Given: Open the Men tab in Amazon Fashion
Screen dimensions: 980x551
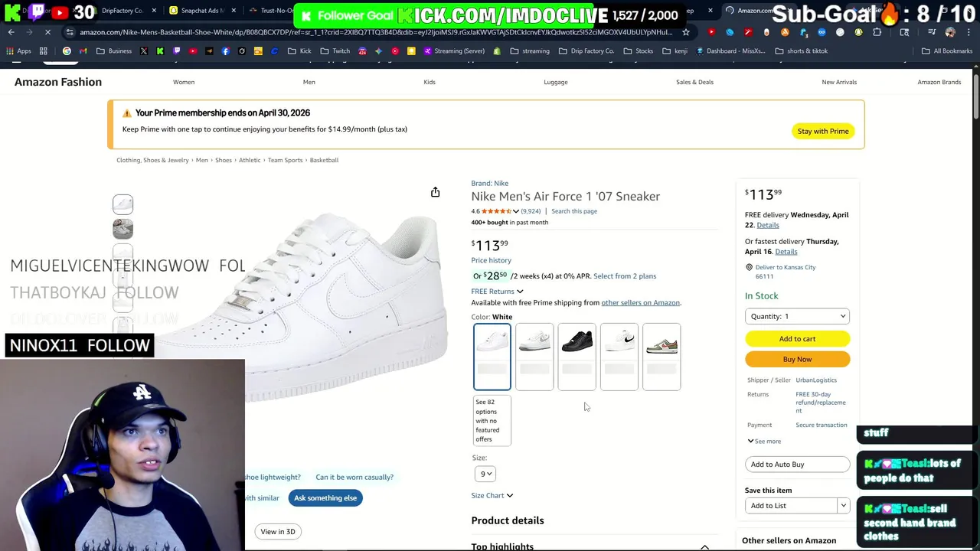Looking at the screenshot, I should (309, 82).
